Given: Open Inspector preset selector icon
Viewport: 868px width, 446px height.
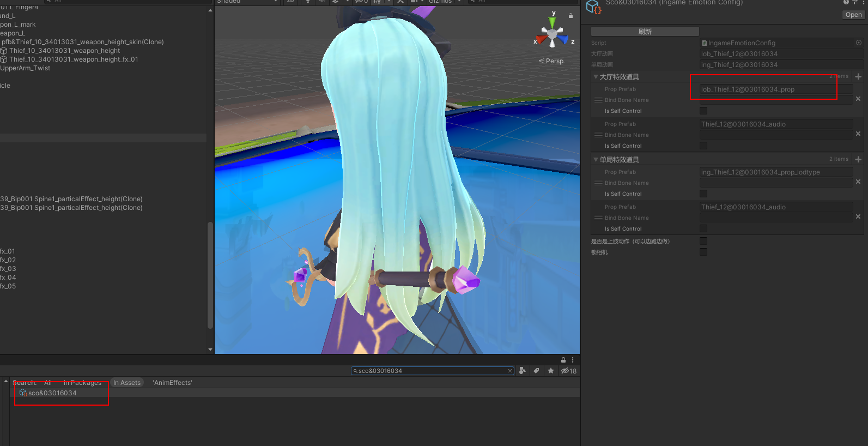Looking at the screenshot, I should click(855, 2).
